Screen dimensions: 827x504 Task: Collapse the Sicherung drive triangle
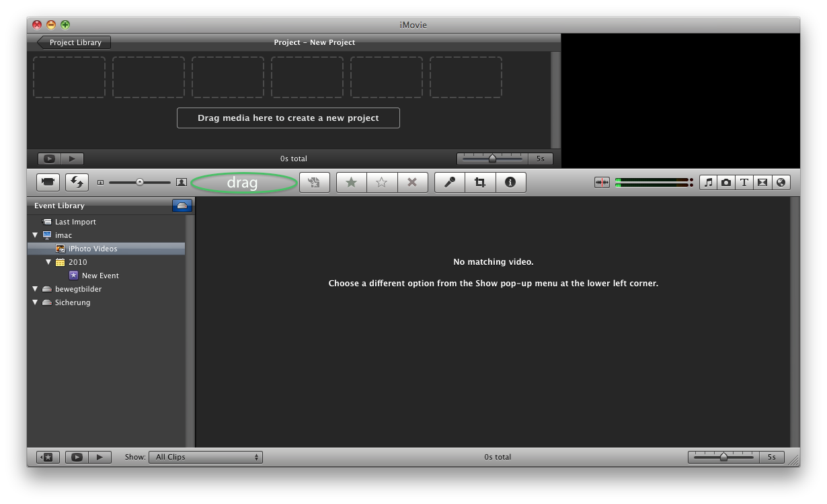click(35, 302)
